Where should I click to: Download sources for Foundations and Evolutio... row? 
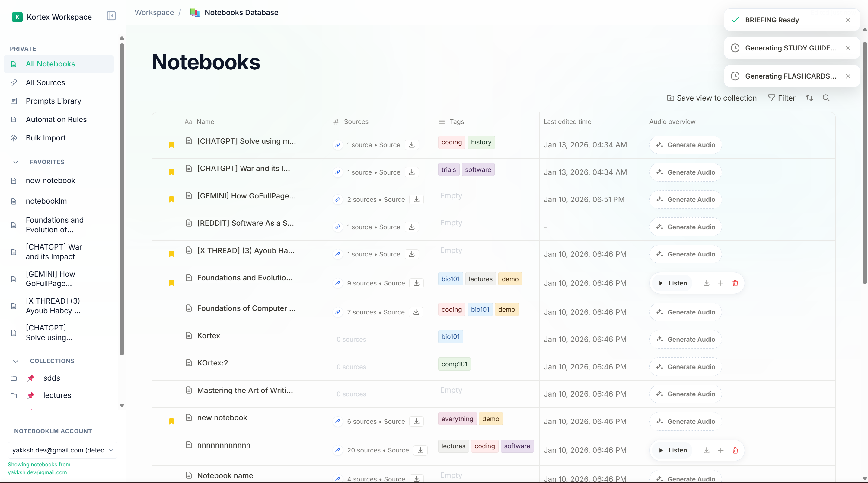[416, 283]
